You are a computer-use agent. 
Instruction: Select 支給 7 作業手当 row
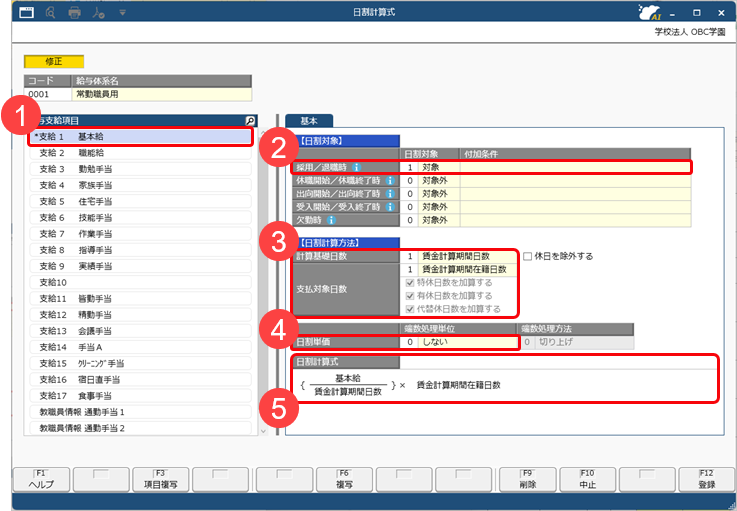click(x=141, y=234)
